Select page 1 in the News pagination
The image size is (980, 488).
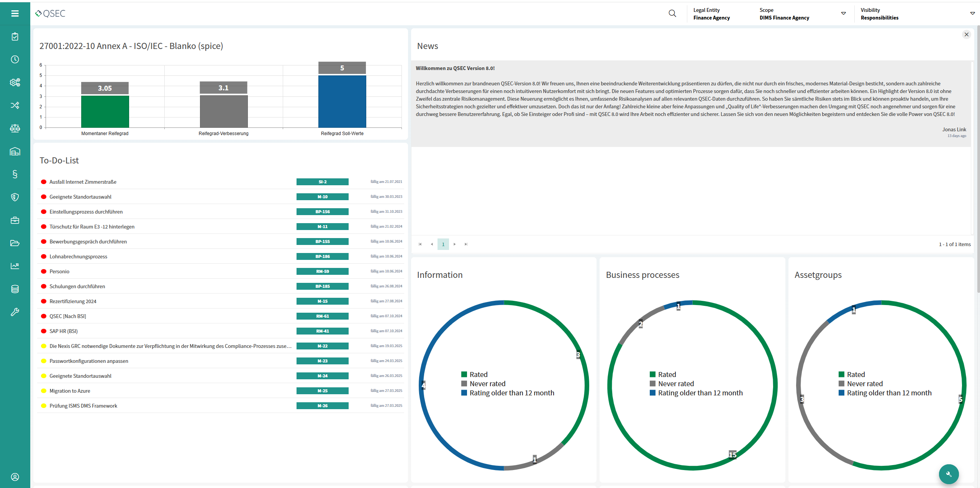[x=443, y=244]
